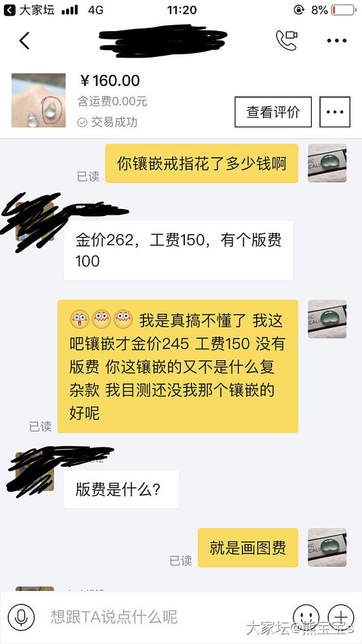Image resolution: width=362 pixels, height=644 pixels.
Task: Open the emoji smiley picker
Action: coord(306,617)
